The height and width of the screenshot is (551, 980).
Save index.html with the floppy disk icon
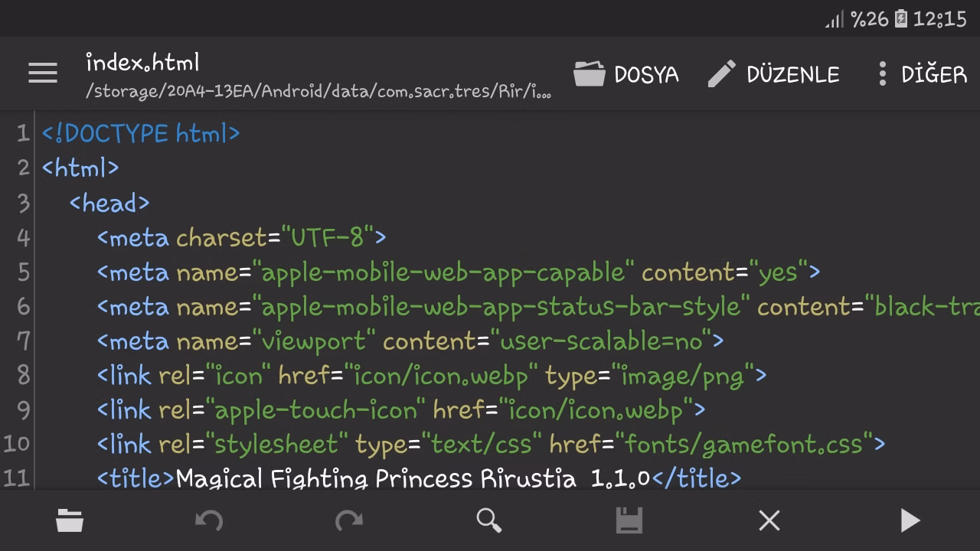(x=629, y=520)
